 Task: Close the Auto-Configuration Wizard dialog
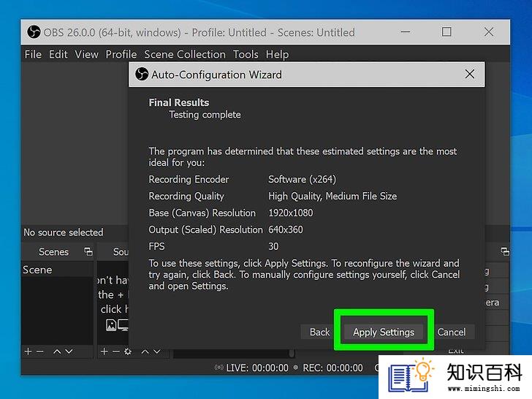click(x=470, y=74)
